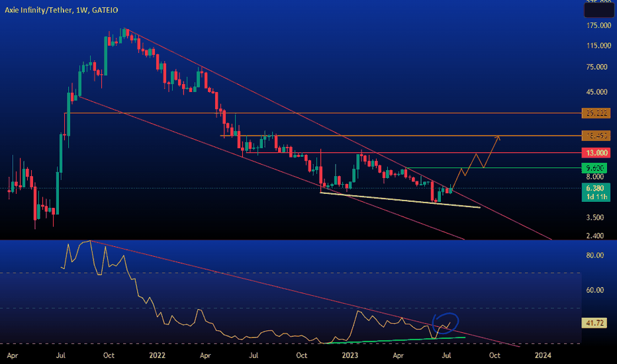Select the RSI value label 41.72
The image size is (617, 364).
(x=594, y=323)
